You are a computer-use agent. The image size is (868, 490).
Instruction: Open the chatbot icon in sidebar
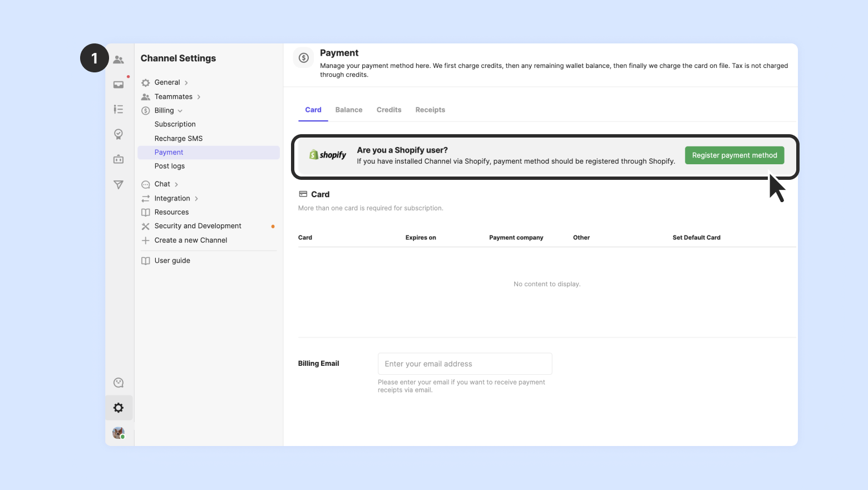click(x=119, y=160)
